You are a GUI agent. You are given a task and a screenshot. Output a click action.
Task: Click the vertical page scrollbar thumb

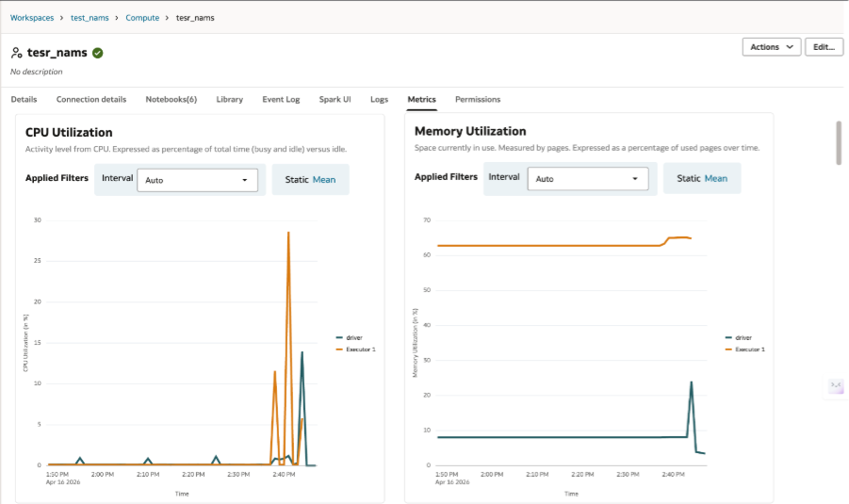pyautogui.click(x=839, y=142)
